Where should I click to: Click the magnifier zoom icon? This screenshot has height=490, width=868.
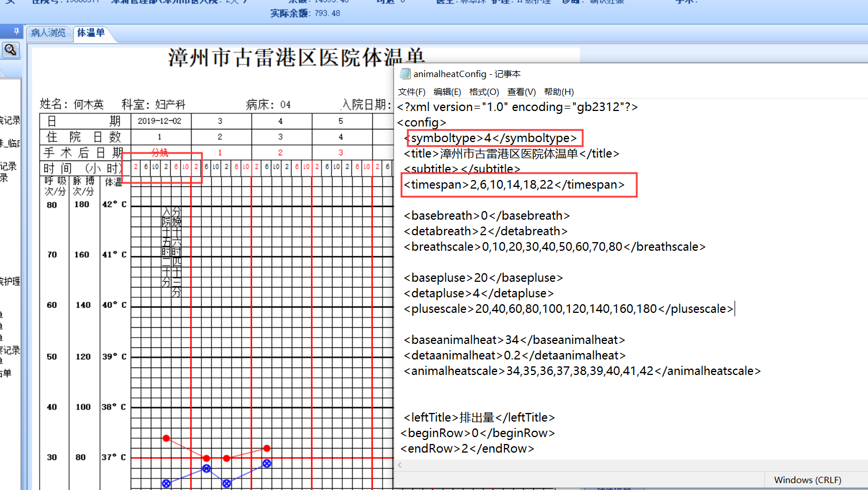tap(10, 50)
